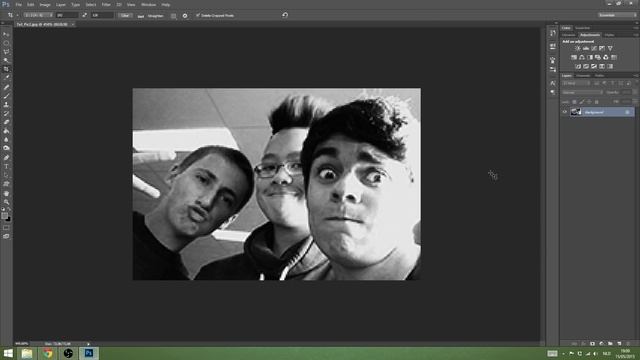This screenshot has height=360, width=640.
Task: Select the Clone Stamp tool
Action: point(6,104)
